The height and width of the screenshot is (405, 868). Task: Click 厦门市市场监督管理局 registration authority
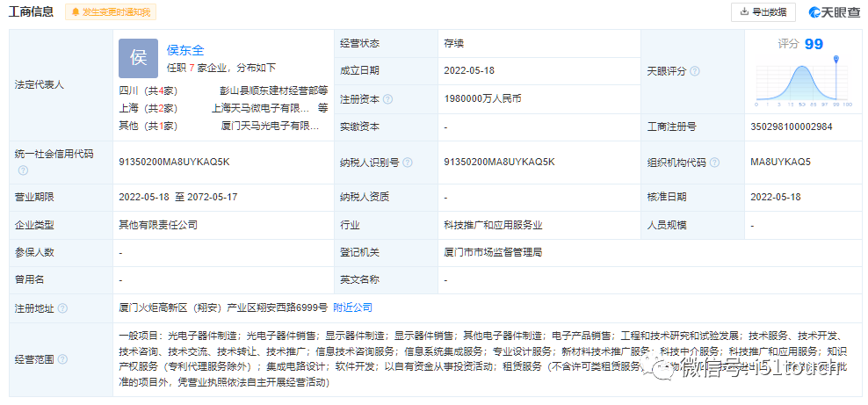[x=493, y=253]
